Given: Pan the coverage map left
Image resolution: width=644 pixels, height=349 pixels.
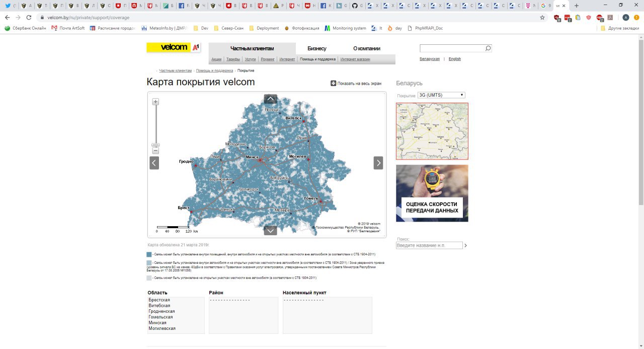Looking at the screenshot, I should [154, 163].
